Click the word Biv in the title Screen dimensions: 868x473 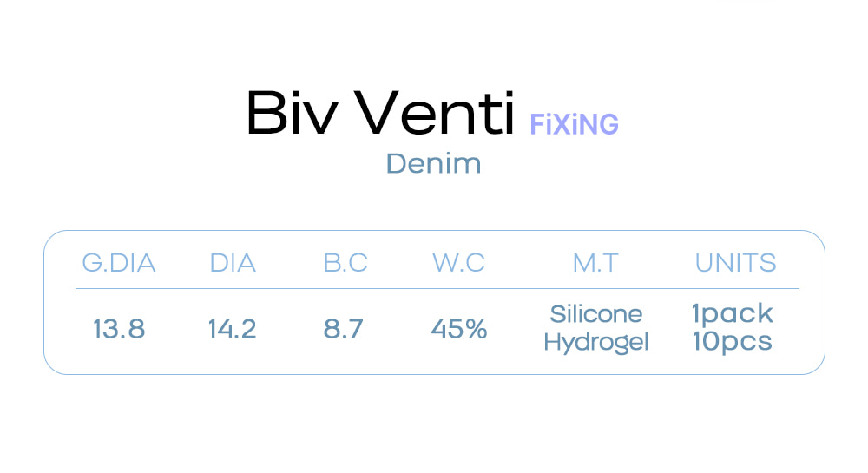(x=287, y=114)
